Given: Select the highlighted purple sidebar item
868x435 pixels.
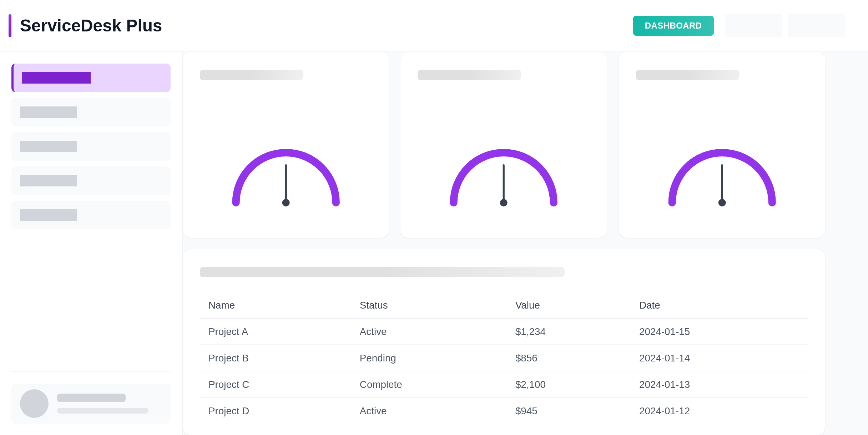Looking at the screenshot, I should pos(91,78).
